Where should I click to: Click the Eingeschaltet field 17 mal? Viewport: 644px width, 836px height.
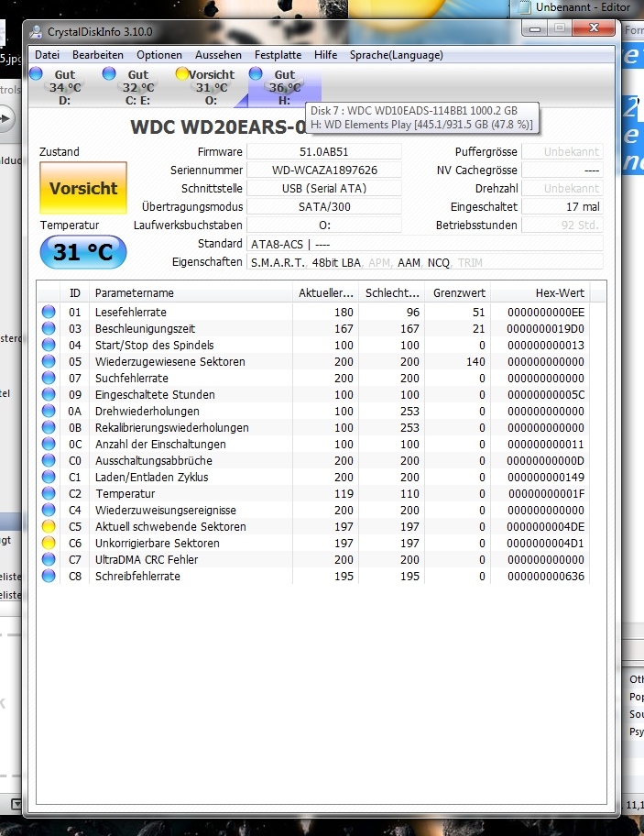(562, 207)
